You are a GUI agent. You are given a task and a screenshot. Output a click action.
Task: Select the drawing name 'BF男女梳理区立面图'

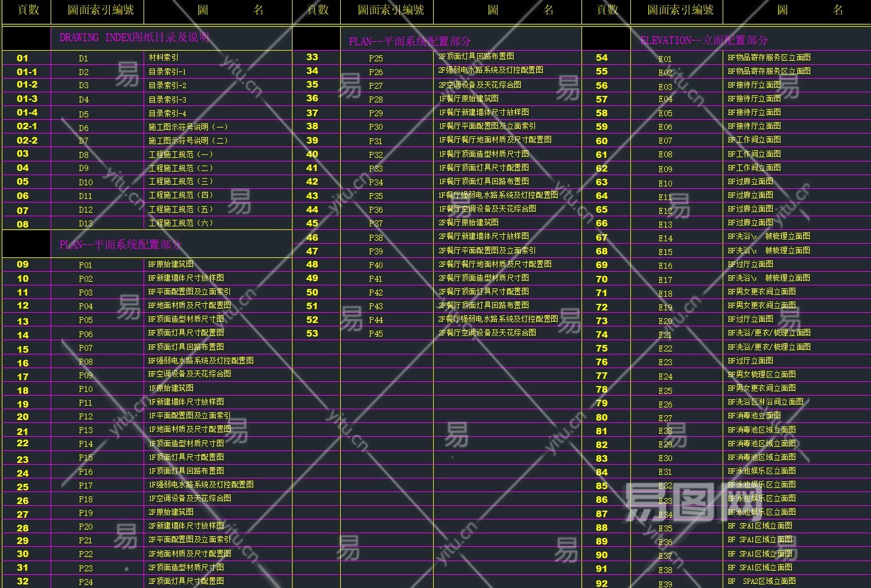[762, 374]
